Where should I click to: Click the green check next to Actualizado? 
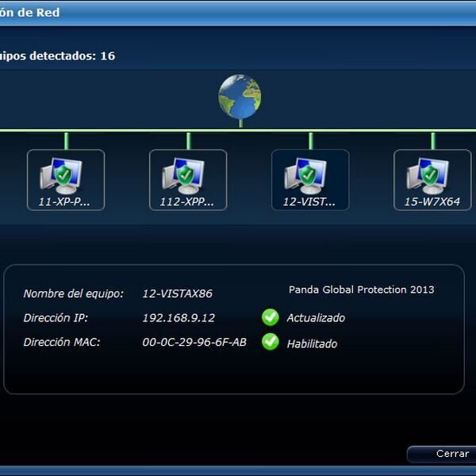coord(271,317)
